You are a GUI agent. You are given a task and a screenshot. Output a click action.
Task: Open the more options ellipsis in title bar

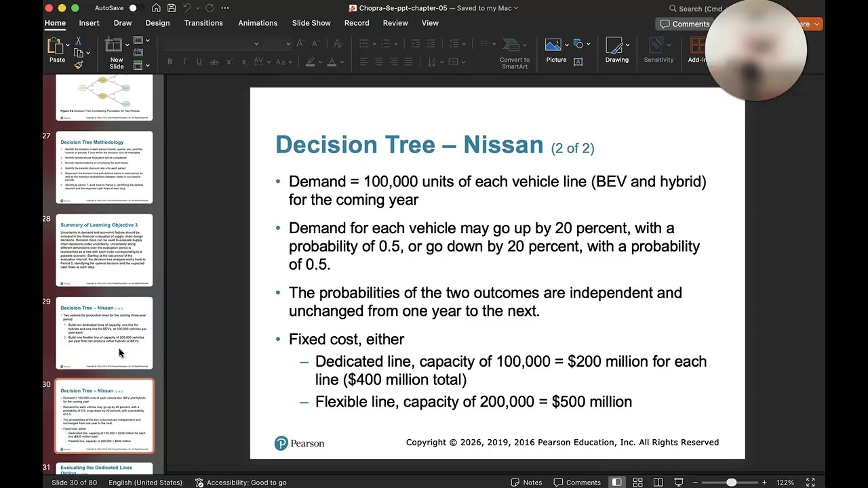tap(225, 8)
